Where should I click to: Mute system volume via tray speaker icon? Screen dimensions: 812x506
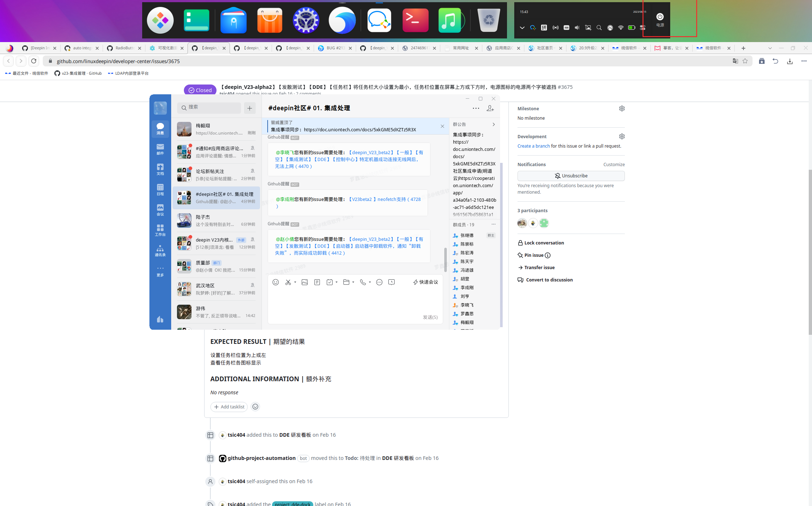pyautogui.click(x=577, y=28)
